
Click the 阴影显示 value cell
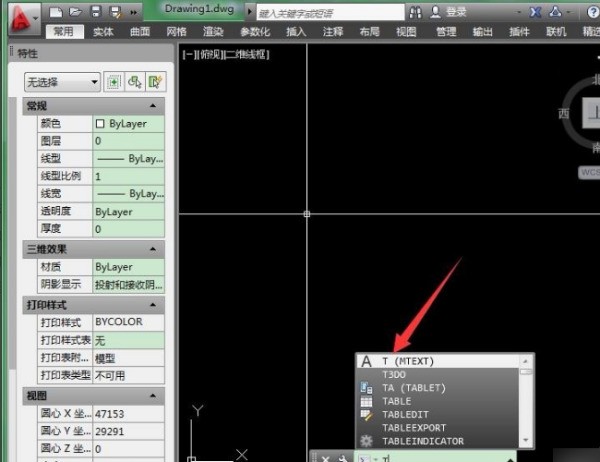(x=128, y=284)
